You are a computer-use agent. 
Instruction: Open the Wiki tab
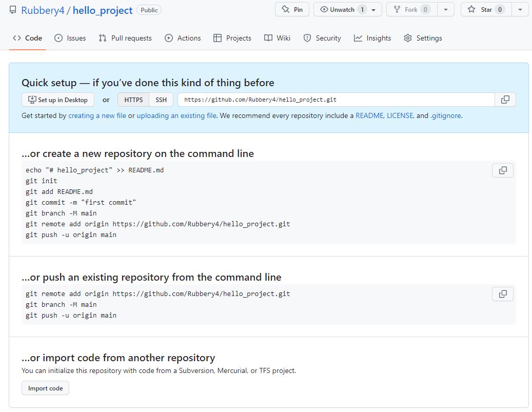[277, 38]
